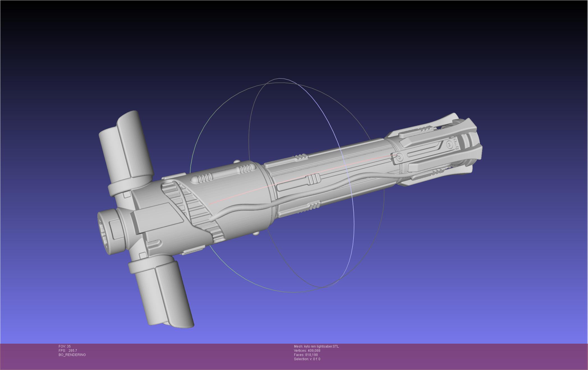Click the "Selection: v: 0 f: 0" text
This screenshot has width=588, height=370.
[x=307, y=359]
